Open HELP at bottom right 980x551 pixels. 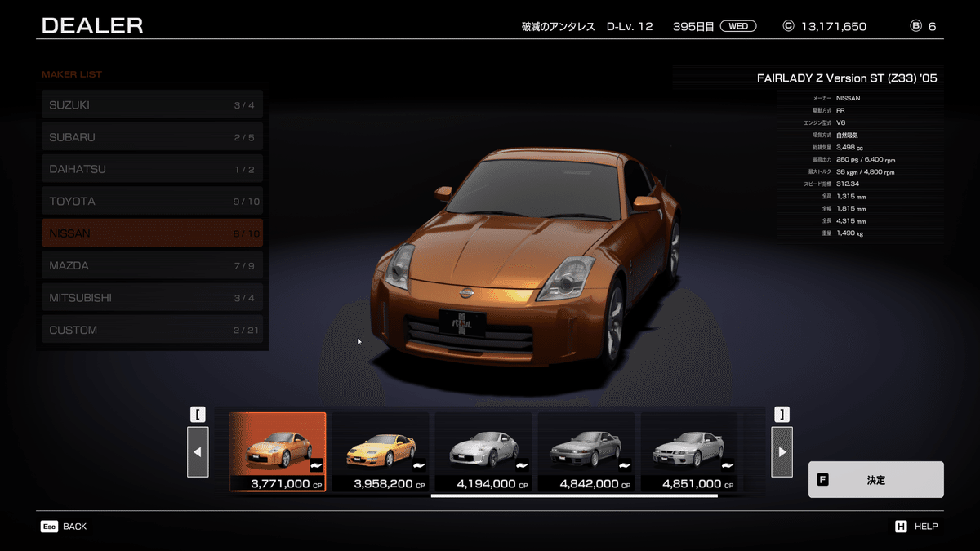click(916, 527)
